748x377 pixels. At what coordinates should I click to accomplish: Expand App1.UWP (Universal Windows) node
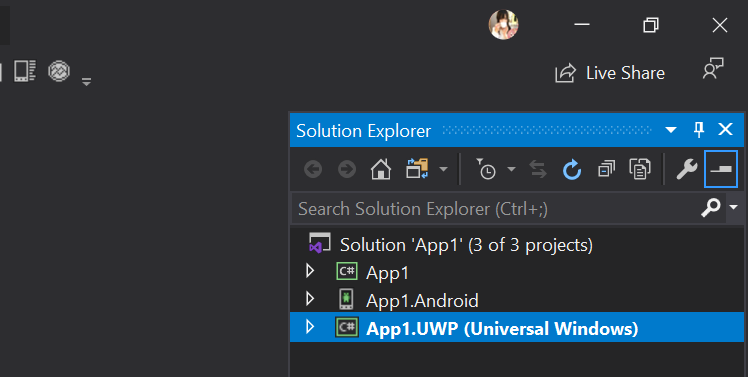pyautogui.click(x=310, y=327)
